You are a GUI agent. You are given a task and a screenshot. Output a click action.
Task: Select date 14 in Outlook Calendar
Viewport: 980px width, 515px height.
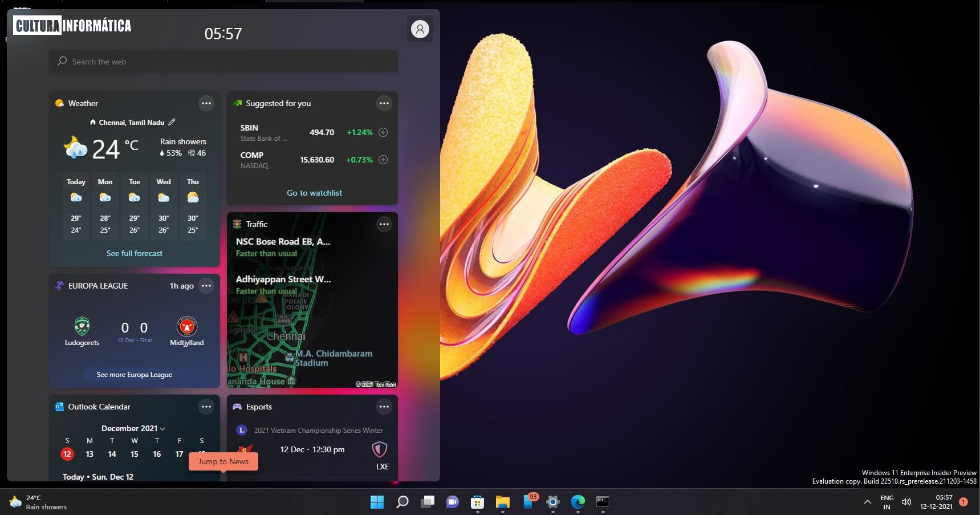coord(112,454)
